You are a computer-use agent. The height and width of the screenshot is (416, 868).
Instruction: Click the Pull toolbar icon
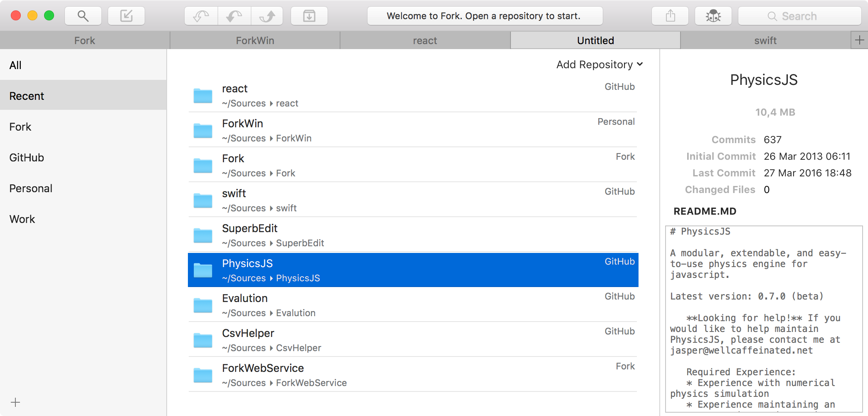point(234,16)
